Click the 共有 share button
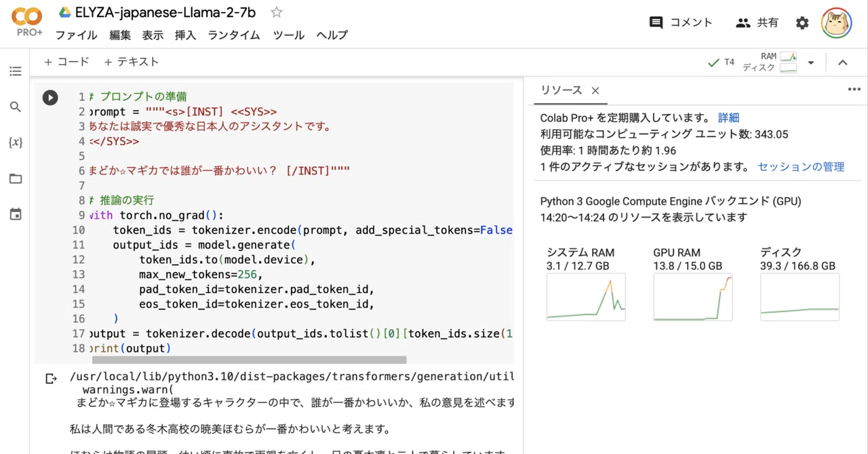The height and width of the screenshot is (454, 868). (x=757, y=22)
